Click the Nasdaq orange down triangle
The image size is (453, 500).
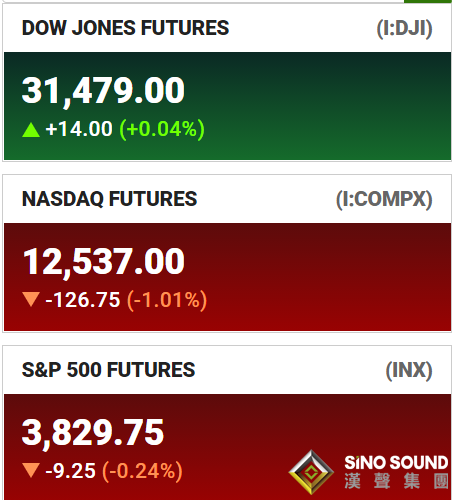31,299
